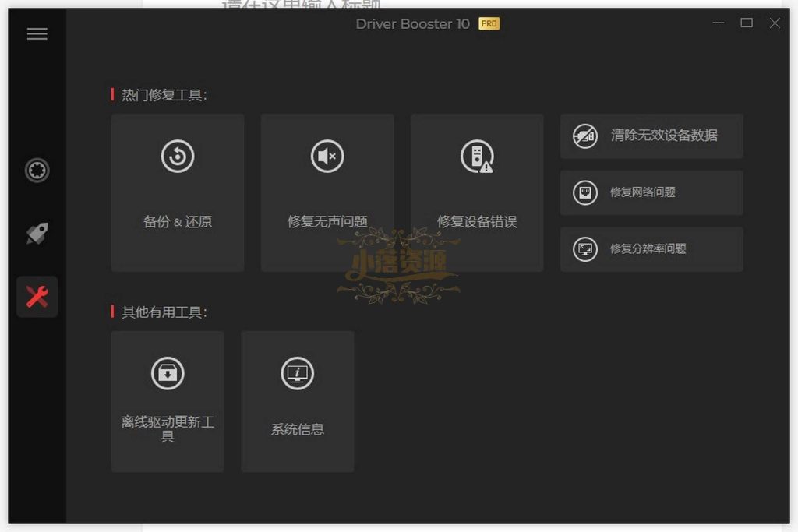
Task: Click the monitor info icon for 系统信息
Action: pos(297,373)
